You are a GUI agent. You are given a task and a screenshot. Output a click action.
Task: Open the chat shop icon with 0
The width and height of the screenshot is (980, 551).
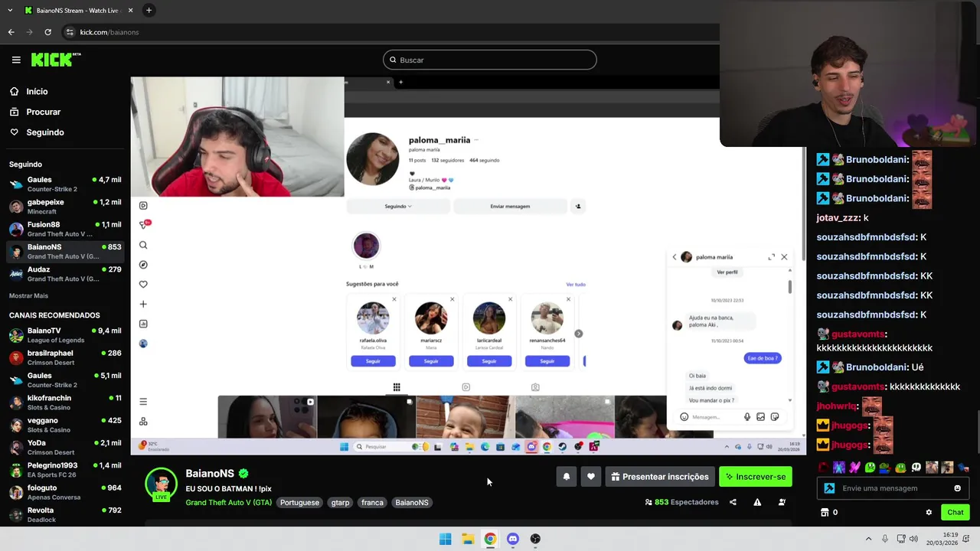[x=829, y=513]
